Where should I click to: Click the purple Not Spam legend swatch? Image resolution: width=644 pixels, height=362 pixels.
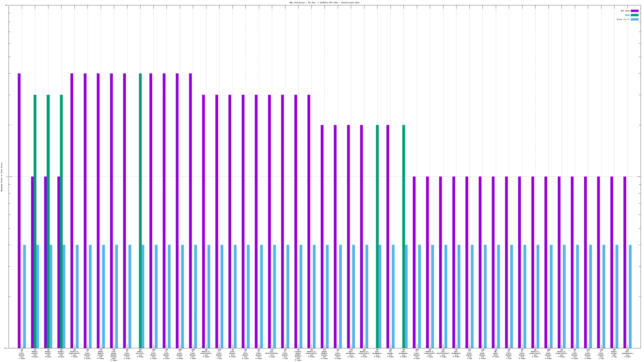(x=635, y=11)
